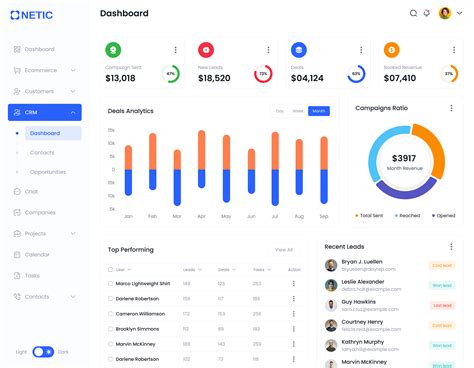Sort by the Tasks column header
Image resolution: width=474 pixels, height=368 pixels.
262,270
